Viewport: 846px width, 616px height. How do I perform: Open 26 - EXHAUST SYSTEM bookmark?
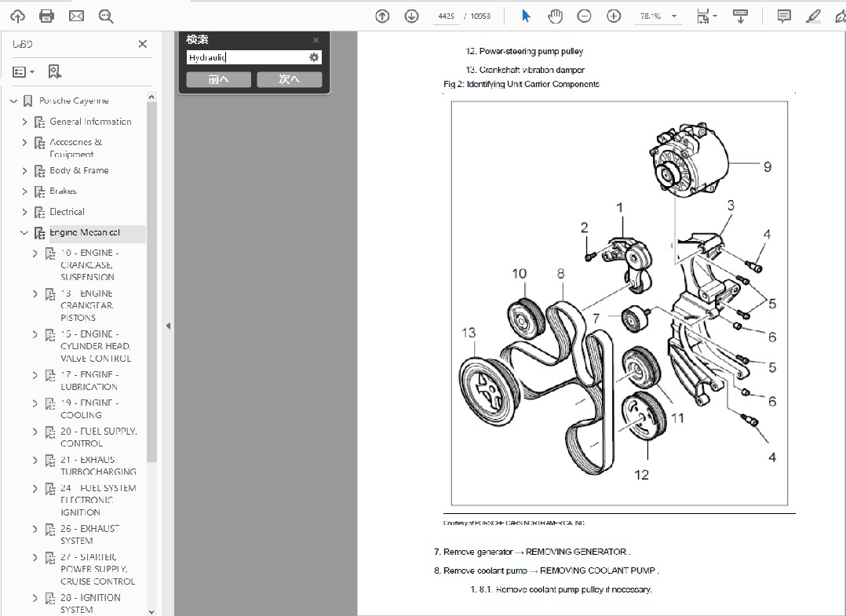click(89, 534)
